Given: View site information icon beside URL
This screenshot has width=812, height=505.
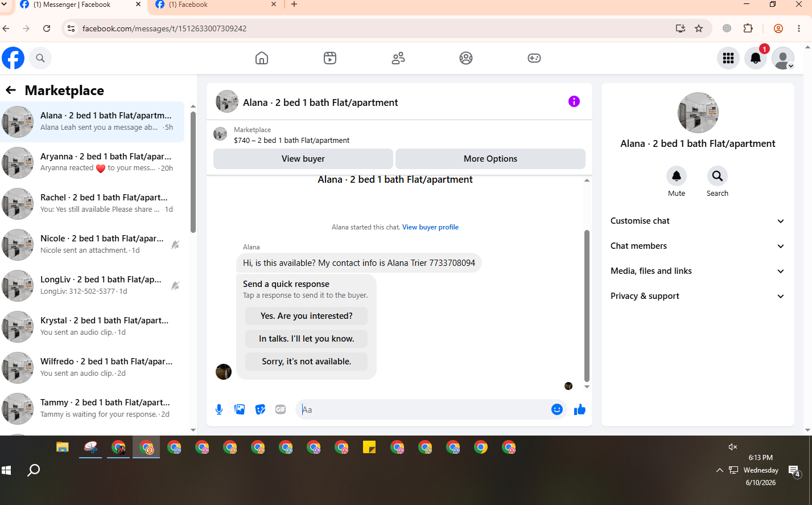Looking at the screenshot, I should 71,28.
